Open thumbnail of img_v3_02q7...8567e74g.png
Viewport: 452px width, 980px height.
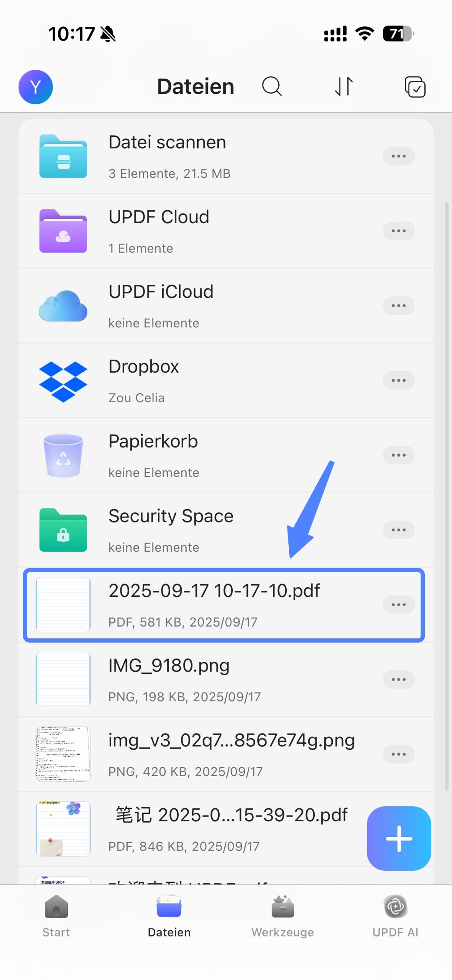point(63,754)
